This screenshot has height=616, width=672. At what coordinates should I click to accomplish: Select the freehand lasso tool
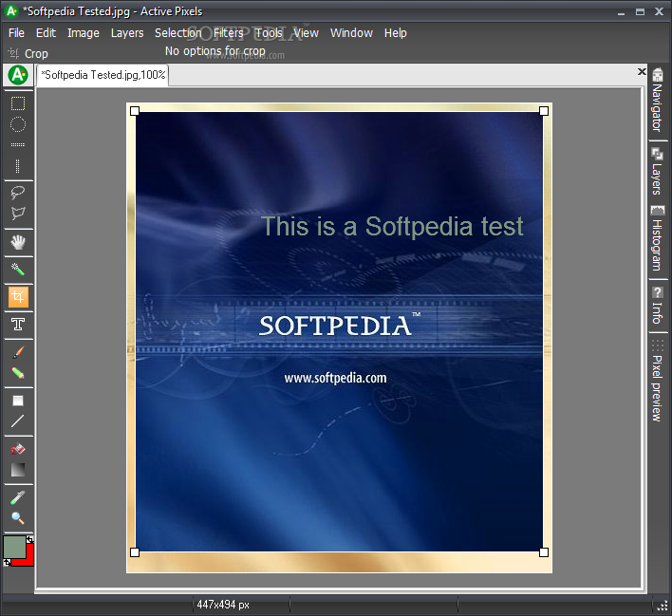(18, 193)
